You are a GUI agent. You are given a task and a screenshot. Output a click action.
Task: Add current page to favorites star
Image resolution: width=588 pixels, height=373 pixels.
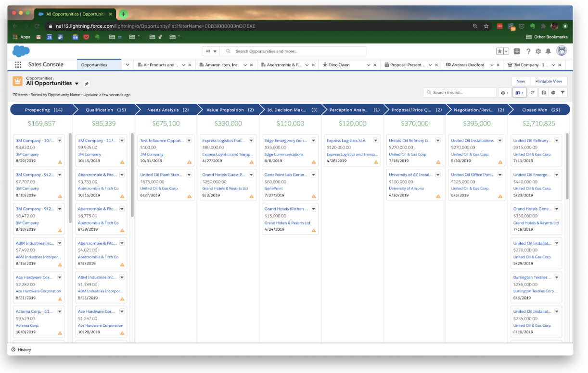tap(500, 51)
